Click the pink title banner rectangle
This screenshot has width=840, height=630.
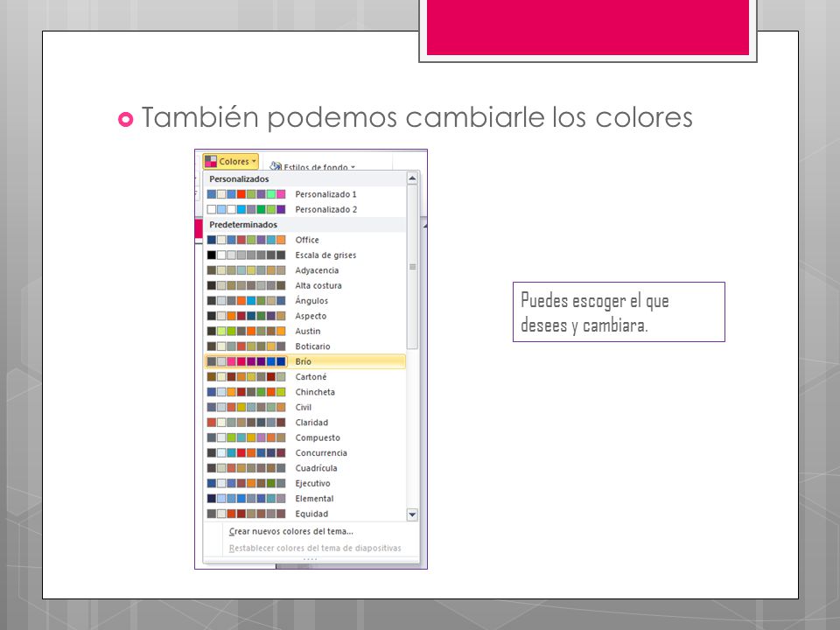588,27
